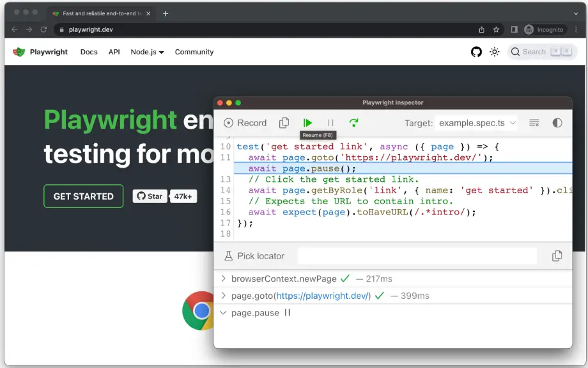Viewport: 588px width, 368px height.
Task: Click the GET STARTED button
Action: [x=83, y=196]
